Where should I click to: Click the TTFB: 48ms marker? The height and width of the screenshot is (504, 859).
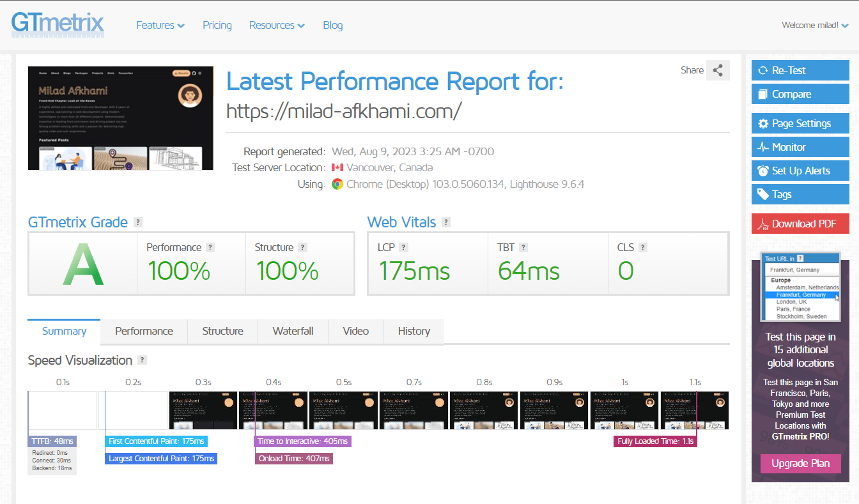52,441
